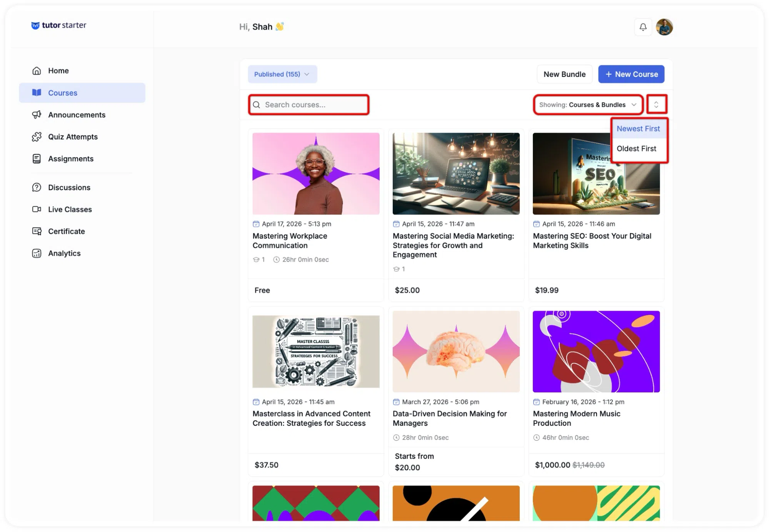769x532 pixels.
Task: Click the Certificate icon in sidebar
Action: pos(37,231)
